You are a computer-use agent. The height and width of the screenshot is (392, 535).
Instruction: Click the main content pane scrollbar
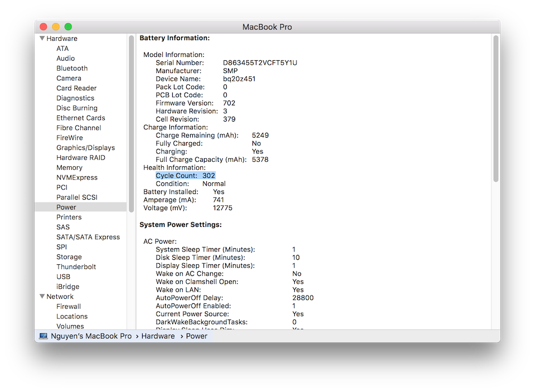pos(495,109)
